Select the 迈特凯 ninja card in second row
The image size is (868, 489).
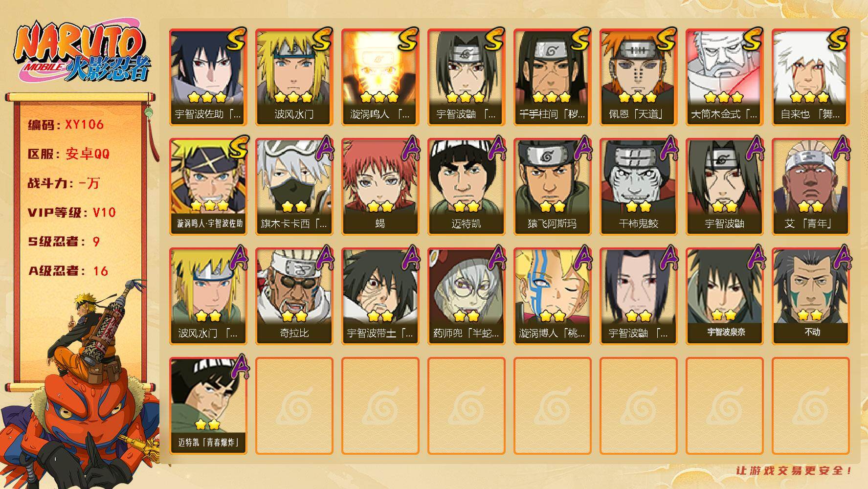click(466, 187)
